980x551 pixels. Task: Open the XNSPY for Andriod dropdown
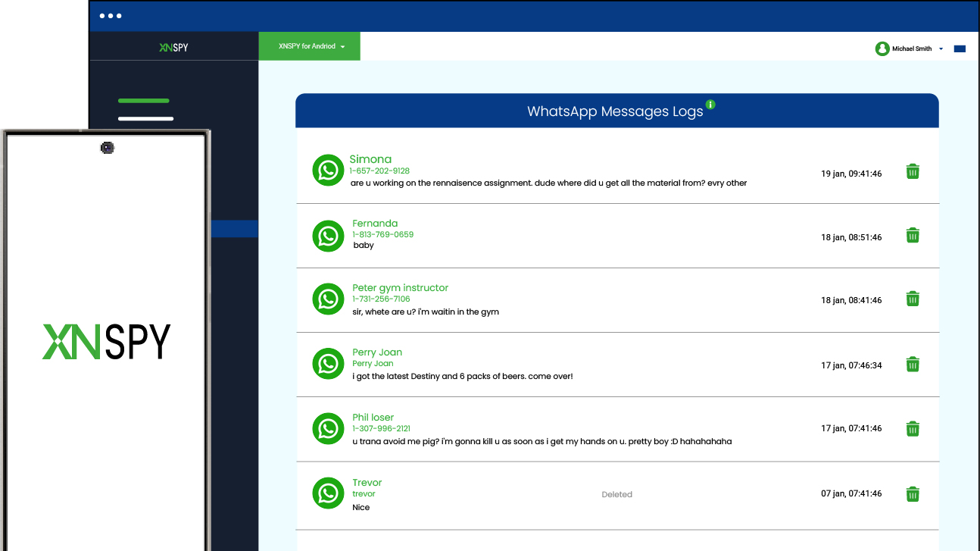[x=310, y=46]
